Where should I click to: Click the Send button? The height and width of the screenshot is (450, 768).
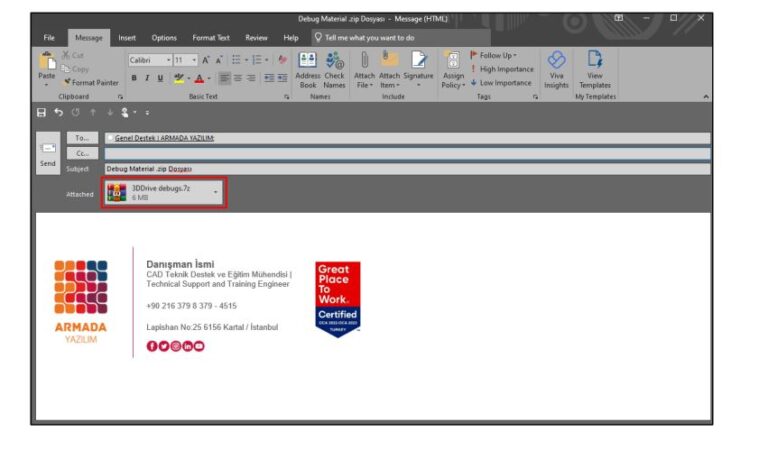48,153
